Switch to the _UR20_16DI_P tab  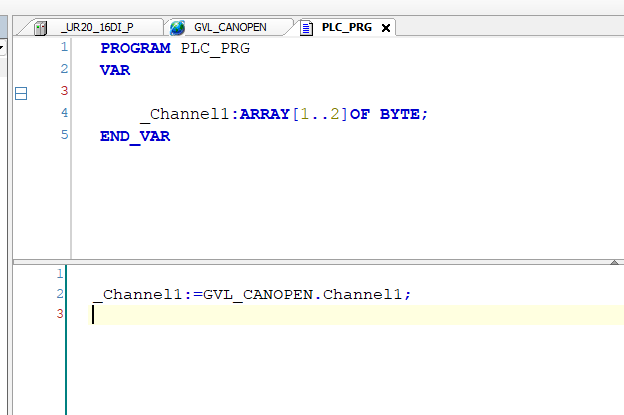(x=97, y=27)
